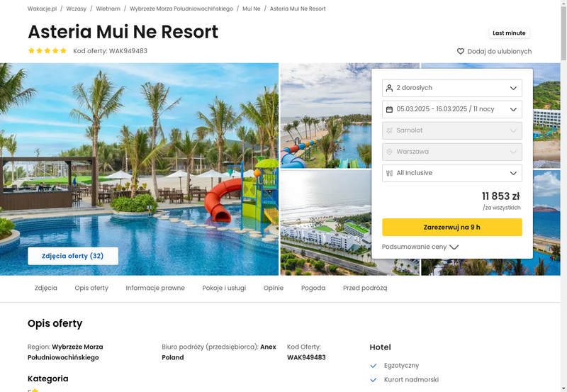Open the Pokoje i usługi tab

(224, 288)
